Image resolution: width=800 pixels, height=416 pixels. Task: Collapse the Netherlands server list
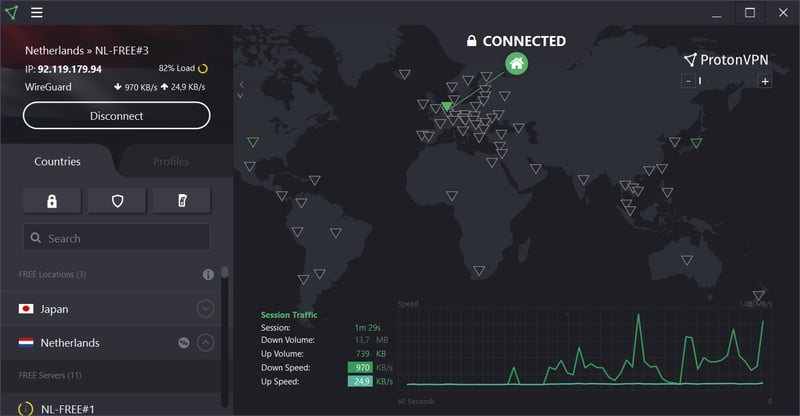click(205, 342)
